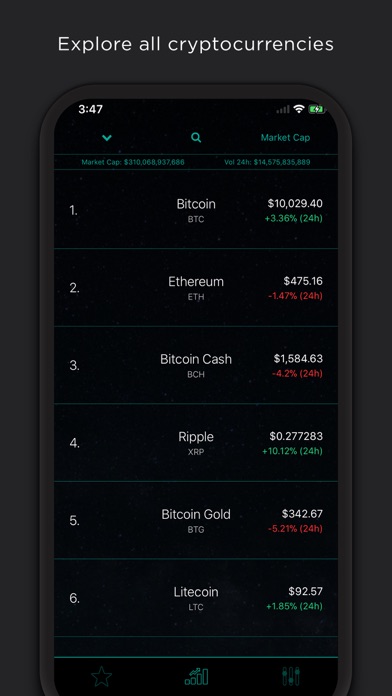392x696 pixels.
Task: Select Bitcoin Cash BCH entry
Action: coord(196,365)
